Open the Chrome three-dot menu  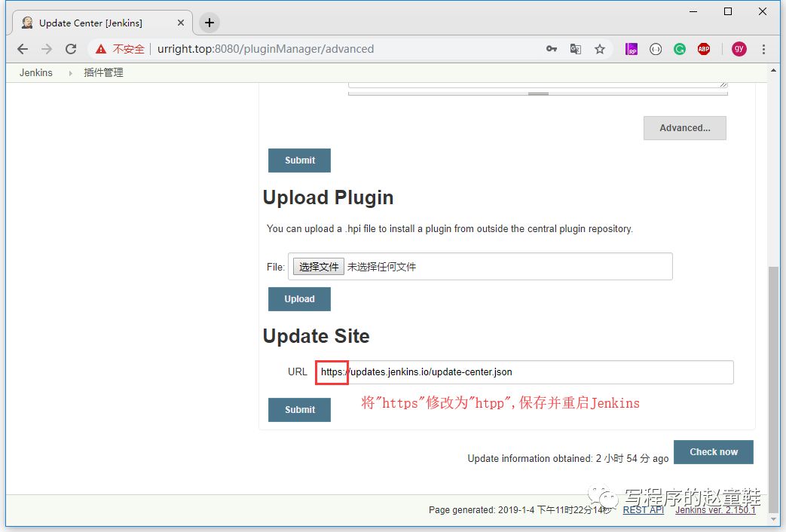tap(763, 49)
